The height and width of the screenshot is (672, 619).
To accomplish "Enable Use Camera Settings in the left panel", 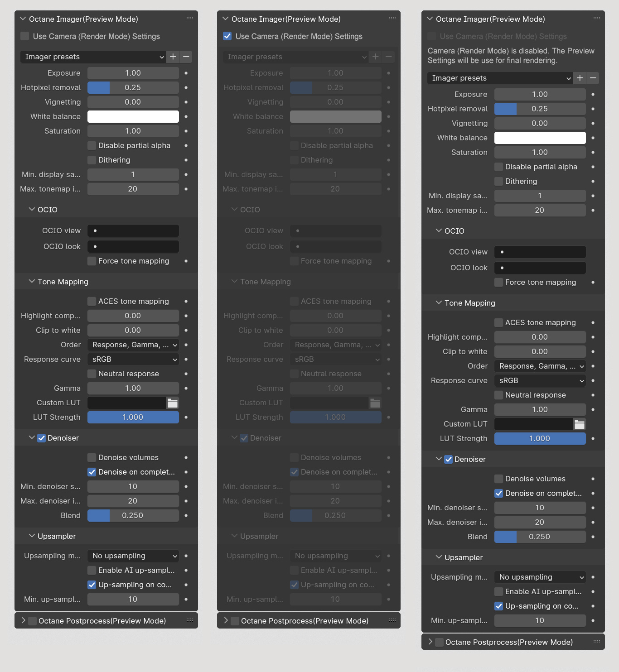I will (x=25, y=36).
